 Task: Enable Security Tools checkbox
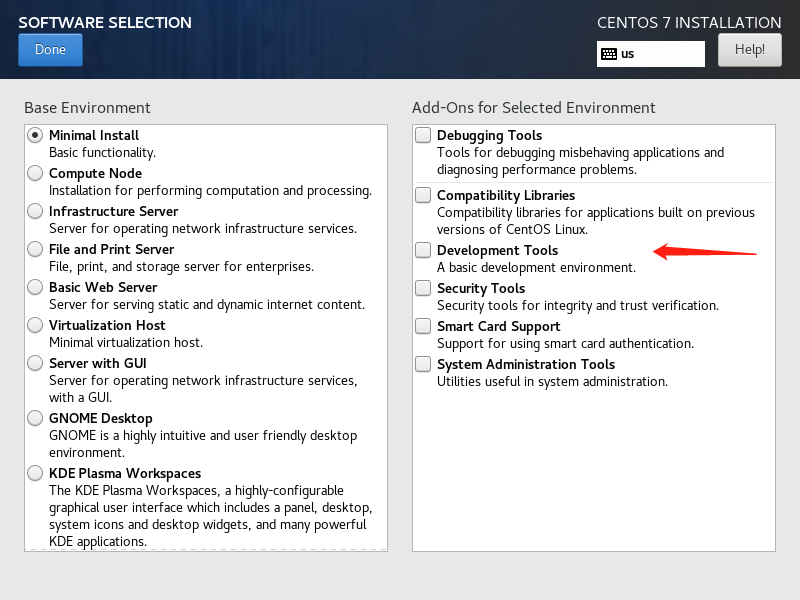click(424, 288)
